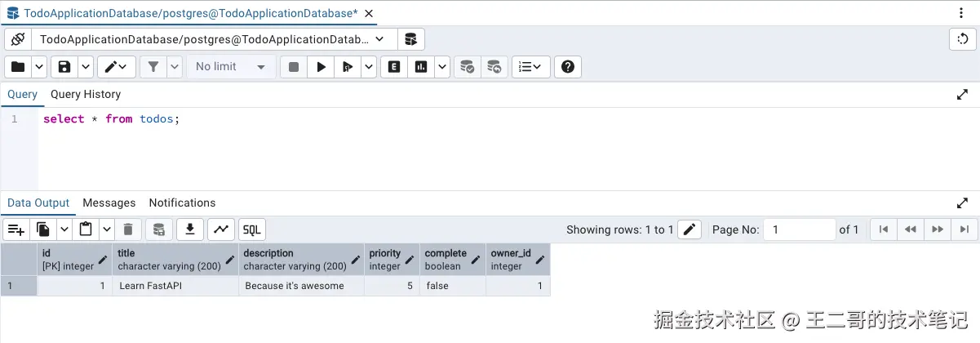Click the priority column header

tap(392, 260)
